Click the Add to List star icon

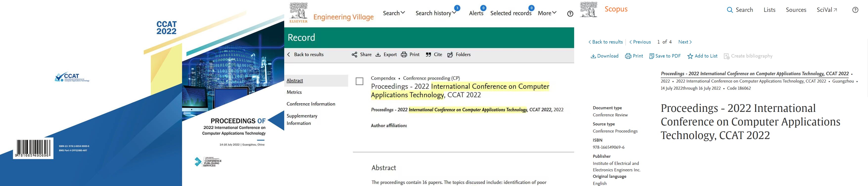click(690, 56)
